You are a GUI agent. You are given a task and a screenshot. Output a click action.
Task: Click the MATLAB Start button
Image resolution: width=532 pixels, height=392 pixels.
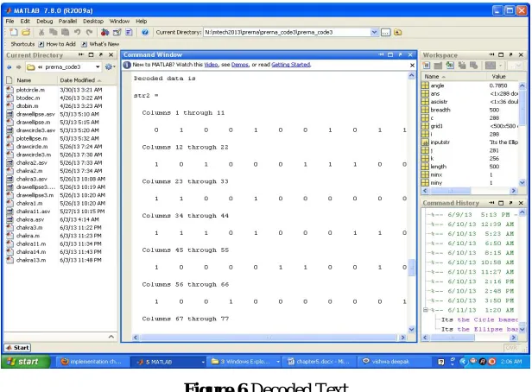point(17,348)
